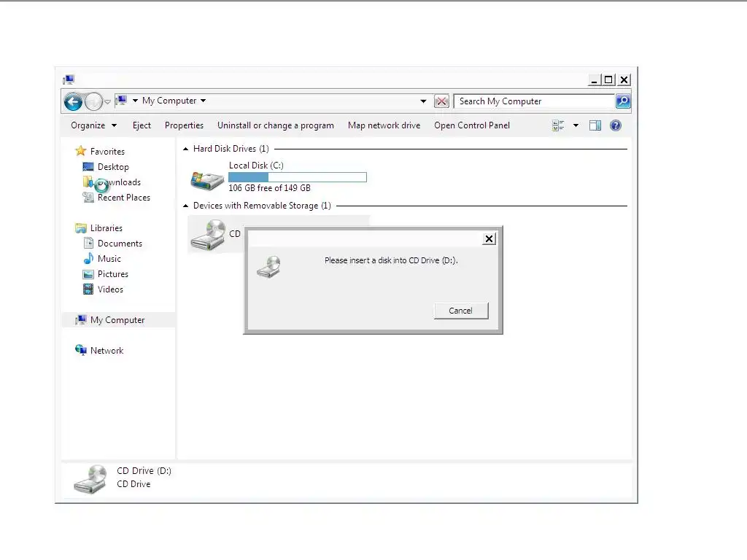Select My Computer in the sidebar
This screenshot has width=747, height=560.
[117, 320]
